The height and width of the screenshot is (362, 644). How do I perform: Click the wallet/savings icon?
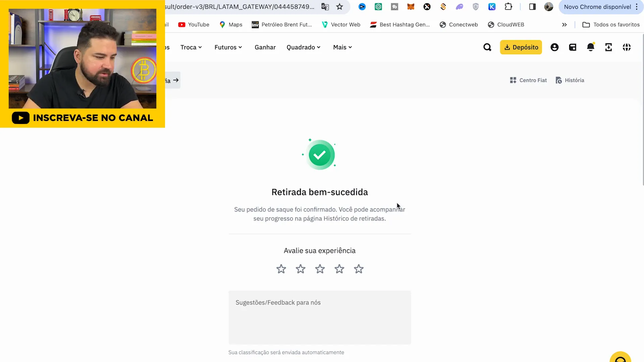click(573, 47)
